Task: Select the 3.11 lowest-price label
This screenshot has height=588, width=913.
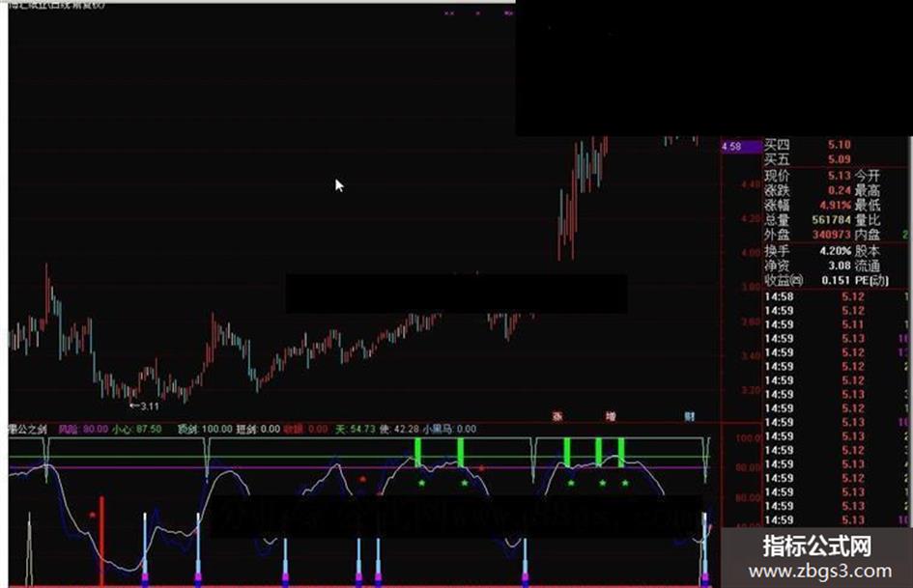Action: [144, 406]
